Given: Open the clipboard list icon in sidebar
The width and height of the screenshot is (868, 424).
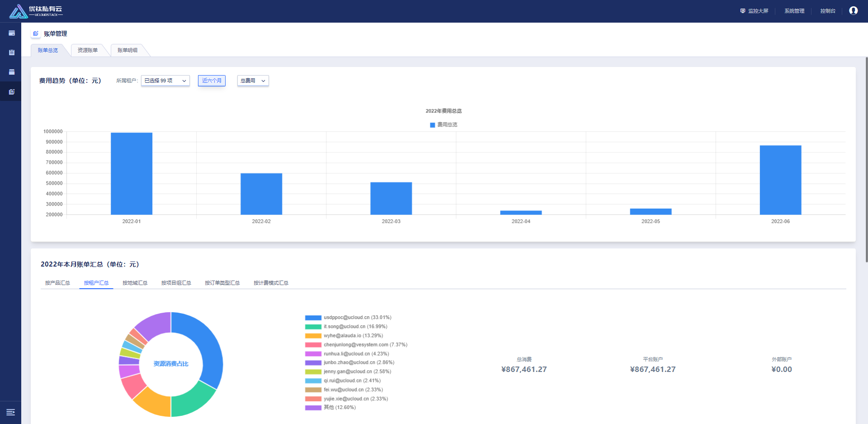Looking at the screenshot, I should pyautogui.click(x=12, y=52).
